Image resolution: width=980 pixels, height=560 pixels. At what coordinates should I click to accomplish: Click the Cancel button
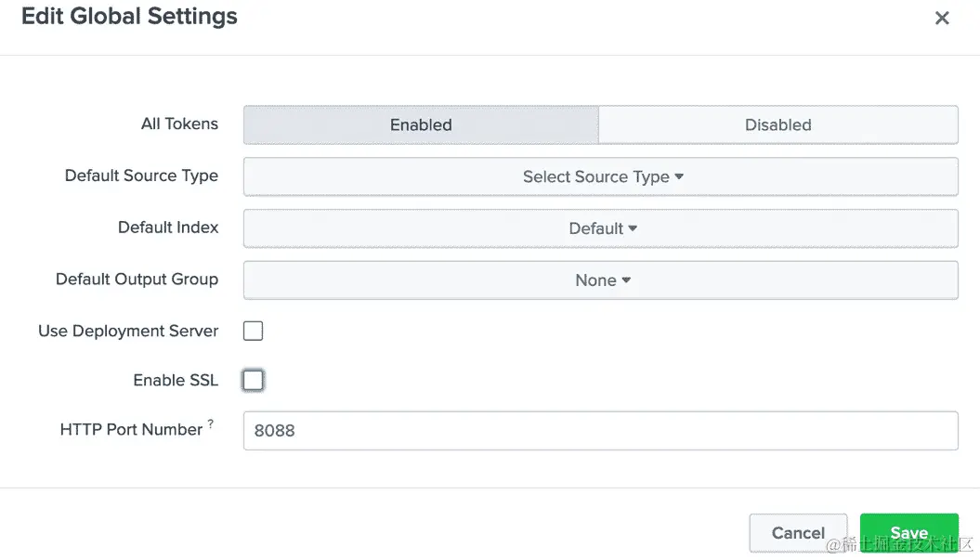coord(798,533)
